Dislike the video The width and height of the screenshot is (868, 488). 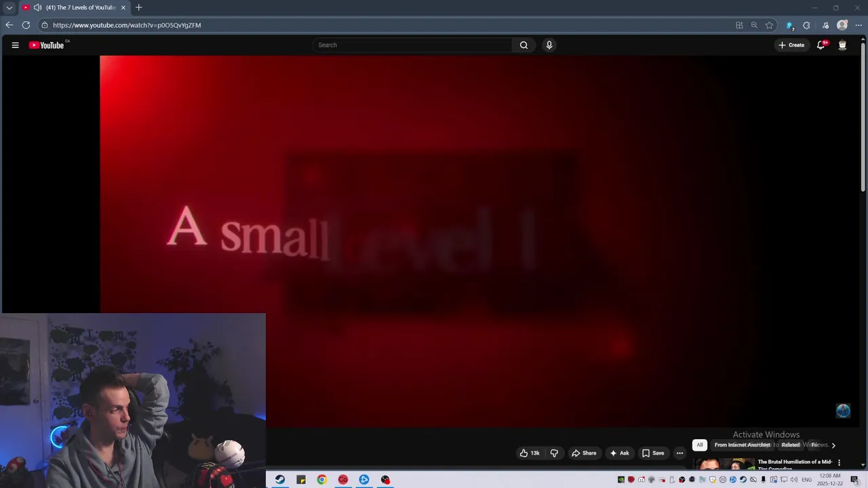pos(554,453)
